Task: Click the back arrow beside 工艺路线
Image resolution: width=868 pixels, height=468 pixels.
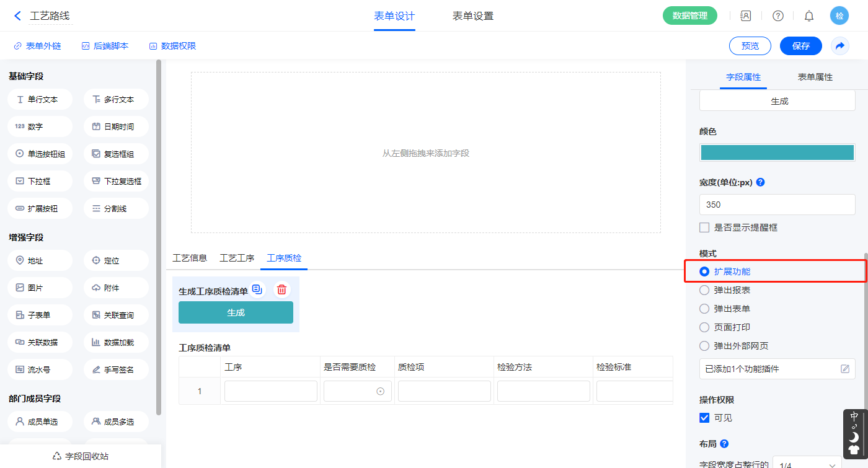Action: pyautogui.click(x=17, y=16)
